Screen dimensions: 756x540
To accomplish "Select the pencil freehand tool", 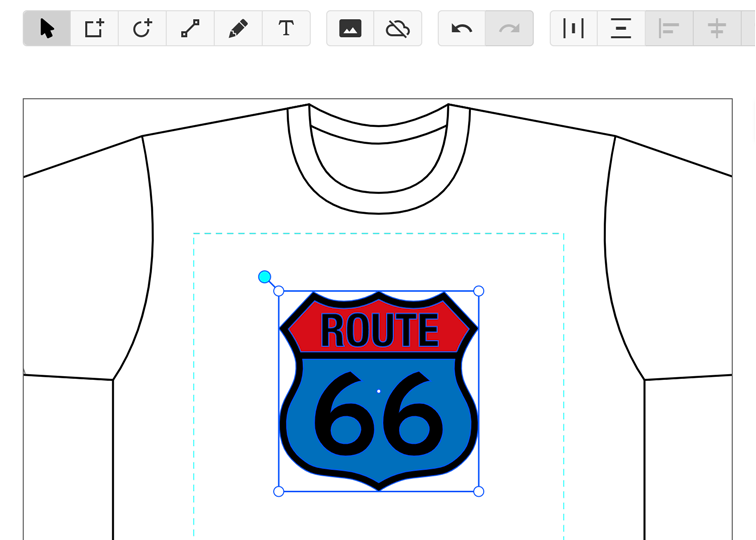I will coord(238,28).
